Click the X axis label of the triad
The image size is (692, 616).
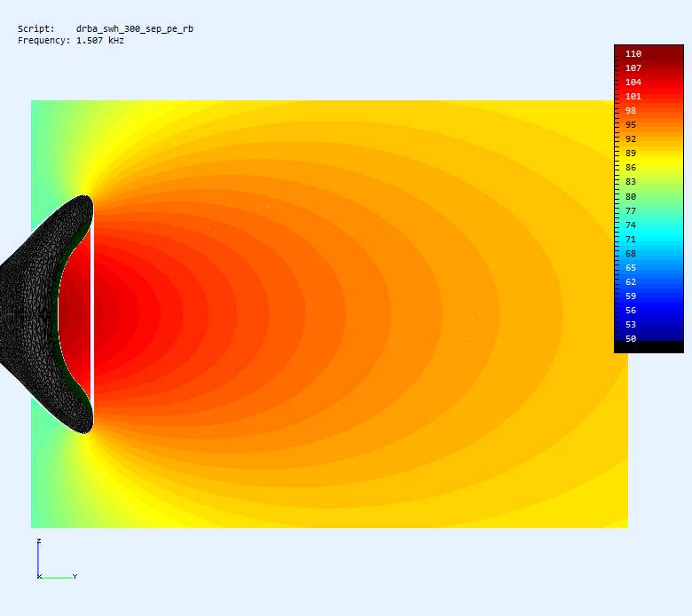[39, 577]
